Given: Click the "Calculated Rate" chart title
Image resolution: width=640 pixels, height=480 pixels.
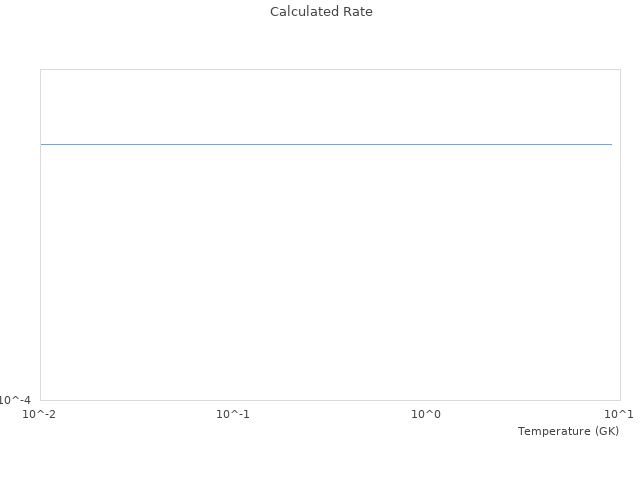Looking at the screenshot, I should (x=321, y=12).
